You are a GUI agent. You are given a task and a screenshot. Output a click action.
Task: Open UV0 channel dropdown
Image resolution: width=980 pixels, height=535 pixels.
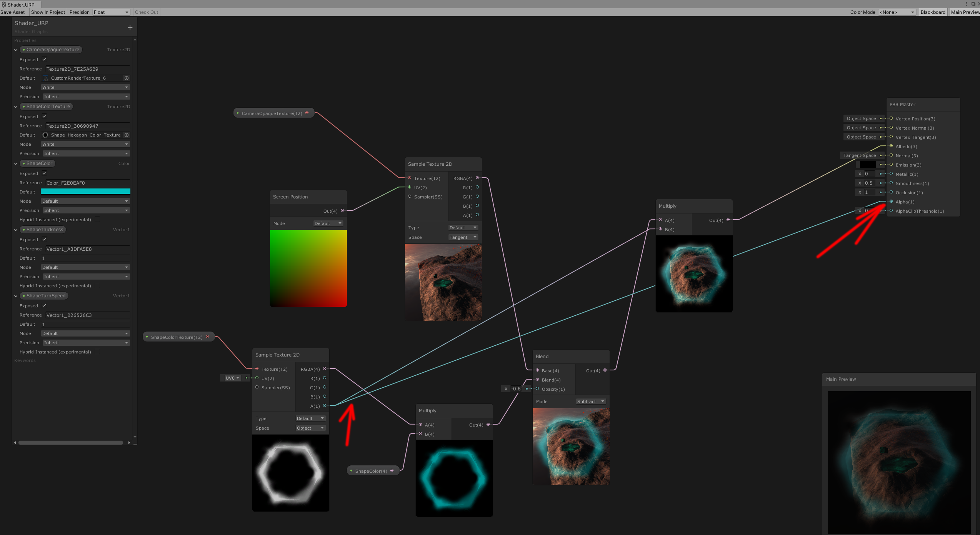click(x=232, y=378)
